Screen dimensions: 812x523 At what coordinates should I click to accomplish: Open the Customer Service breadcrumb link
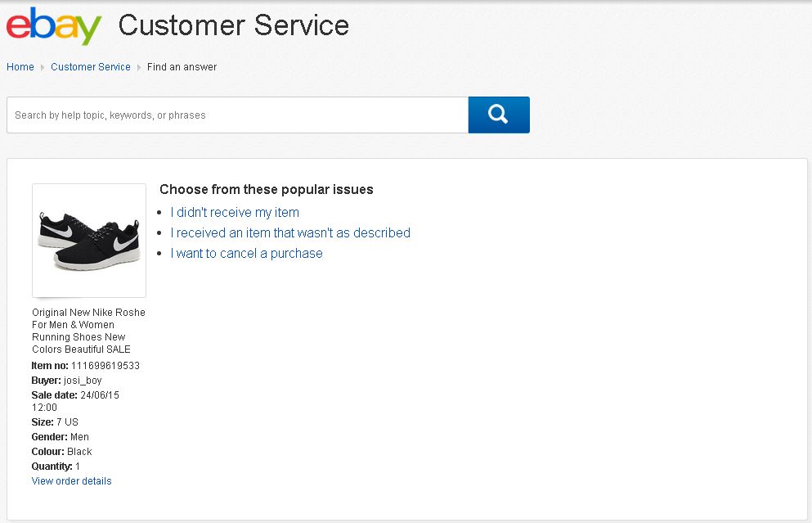click(x=91, y=67)
